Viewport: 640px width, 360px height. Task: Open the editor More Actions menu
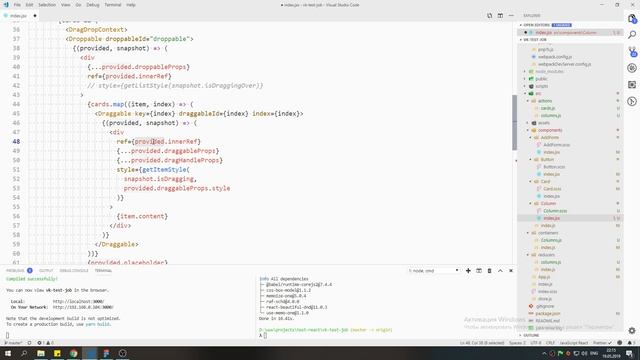click(x=511, y=16)
